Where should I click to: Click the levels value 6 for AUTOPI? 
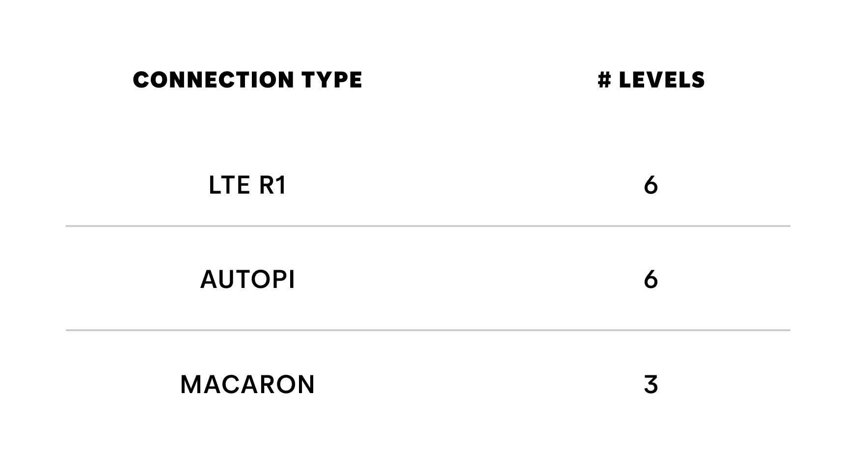[x=651, y=280]
